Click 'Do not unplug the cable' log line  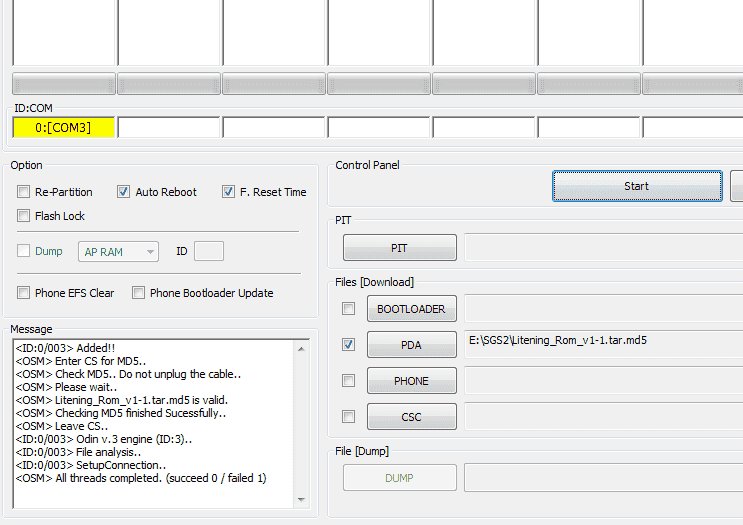128,374
